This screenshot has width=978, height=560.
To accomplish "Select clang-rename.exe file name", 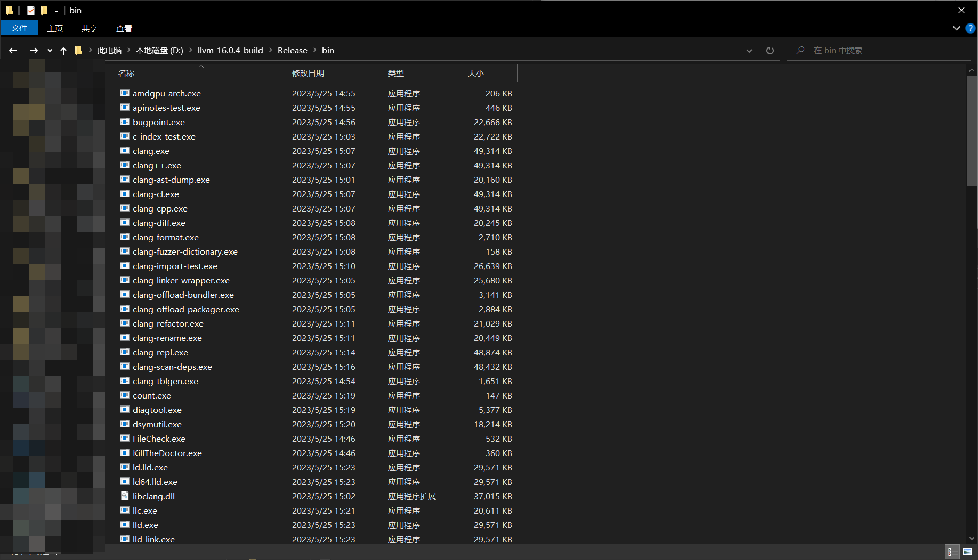I will pyautogui.click(x=167, y=338).
